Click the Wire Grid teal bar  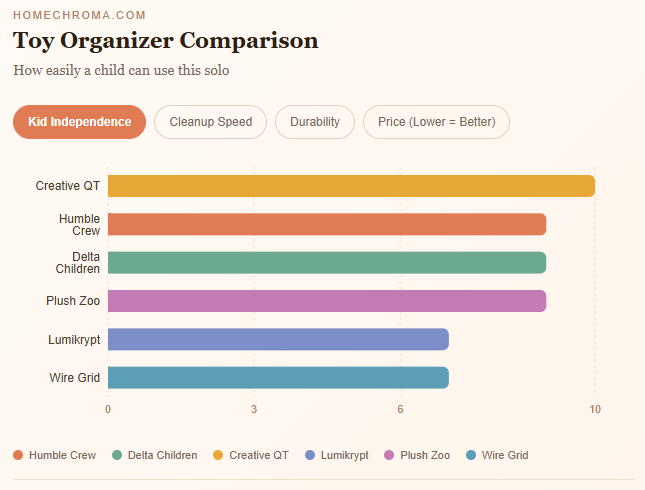[x=278, y=377]
